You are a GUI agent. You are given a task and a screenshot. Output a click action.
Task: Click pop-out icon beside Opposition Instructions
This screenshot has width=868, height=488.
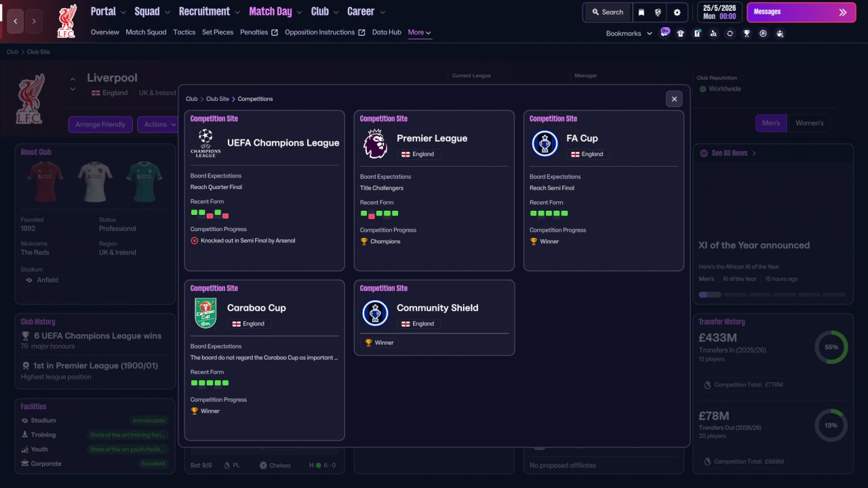[x=361, y=33]
